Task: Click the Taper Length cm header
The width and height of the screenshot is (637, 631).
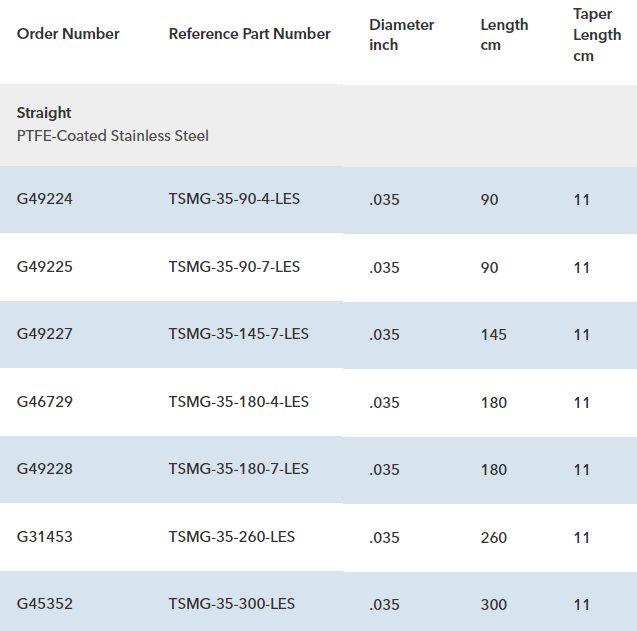Action: click(x=596, y=35)
